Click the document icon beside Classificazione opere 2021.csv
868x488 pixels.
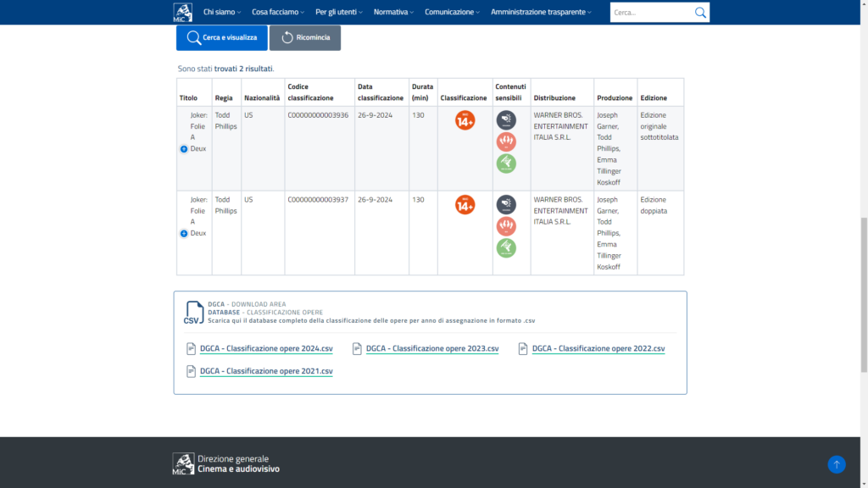tap(191, 371)
